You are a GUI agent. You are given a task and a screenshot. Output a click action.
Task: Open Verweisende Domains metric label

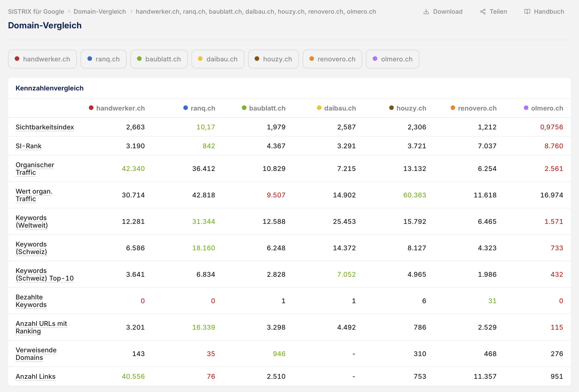pyautogui.click(x=36, y=354)
